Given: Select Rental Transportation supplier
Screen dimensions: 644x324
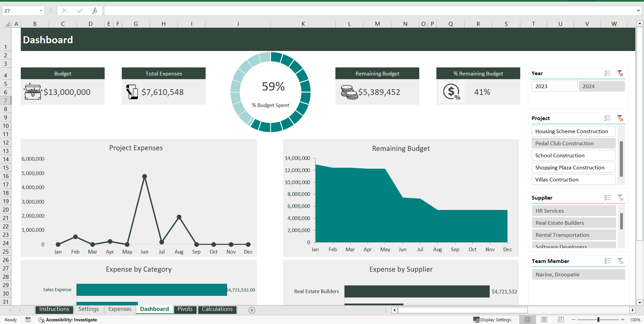Looking at the screenshot, I should point(574,235).
